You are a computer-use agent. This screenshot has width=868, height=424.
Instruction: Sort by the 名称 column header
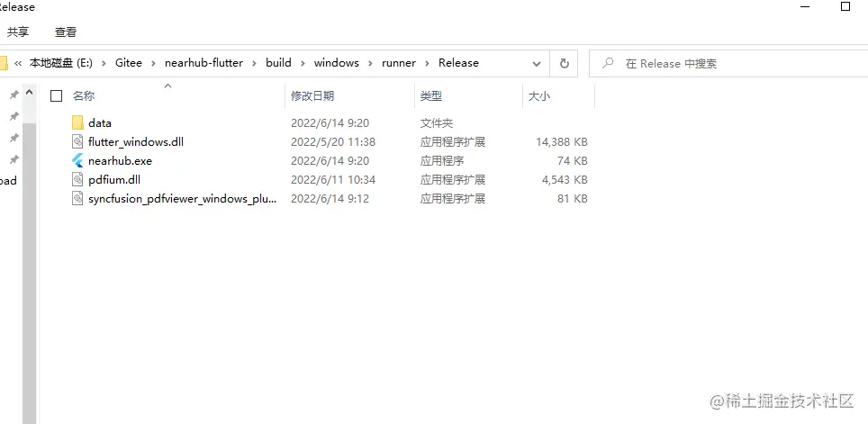tap(83, 96)
